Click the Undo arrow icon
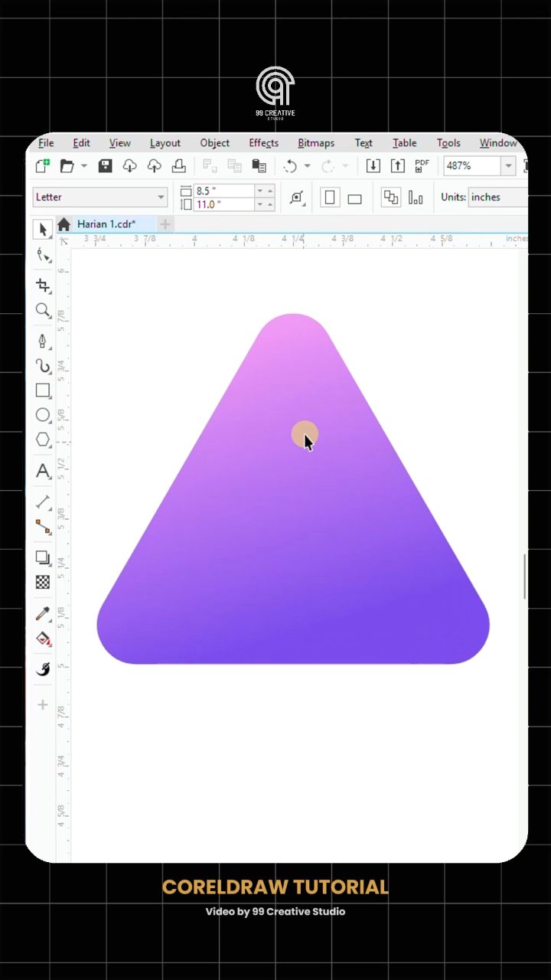Viewport: 551px width, 980px height. point(290,165)
